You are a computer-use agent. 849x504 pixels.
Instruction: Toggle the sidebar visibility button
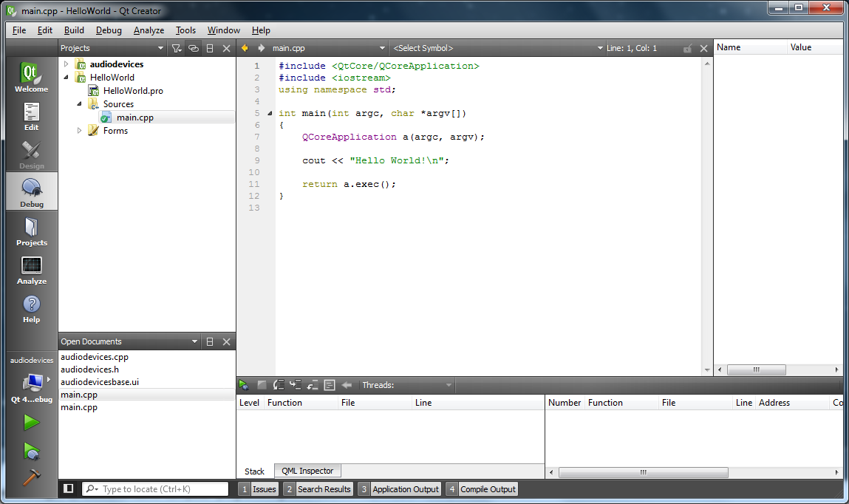[68, 488]
